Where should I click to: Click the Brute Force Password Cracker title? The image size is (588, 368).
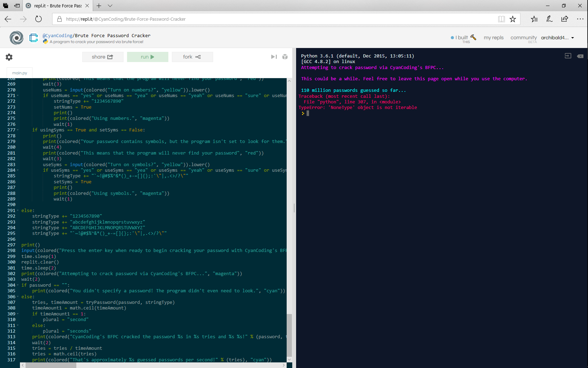click(x=113, y=35)
